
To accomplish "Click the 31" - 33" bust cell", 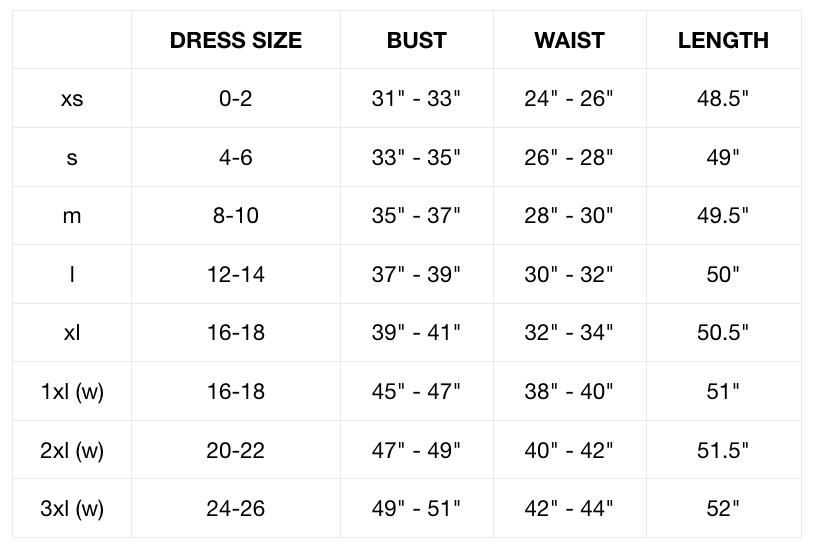I will click(x=416, y=98).
